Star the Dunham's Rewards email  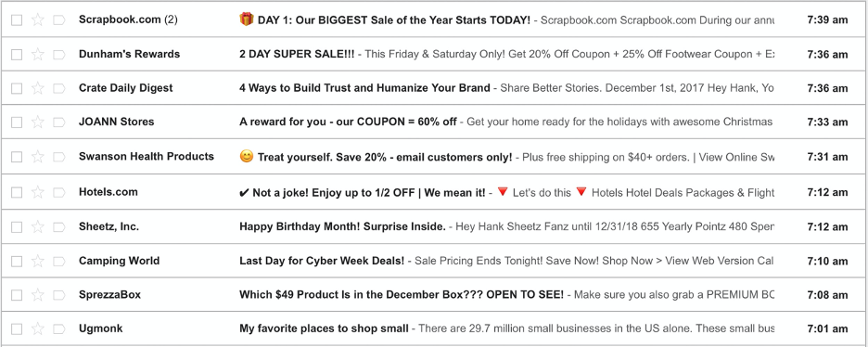[38, 54]
